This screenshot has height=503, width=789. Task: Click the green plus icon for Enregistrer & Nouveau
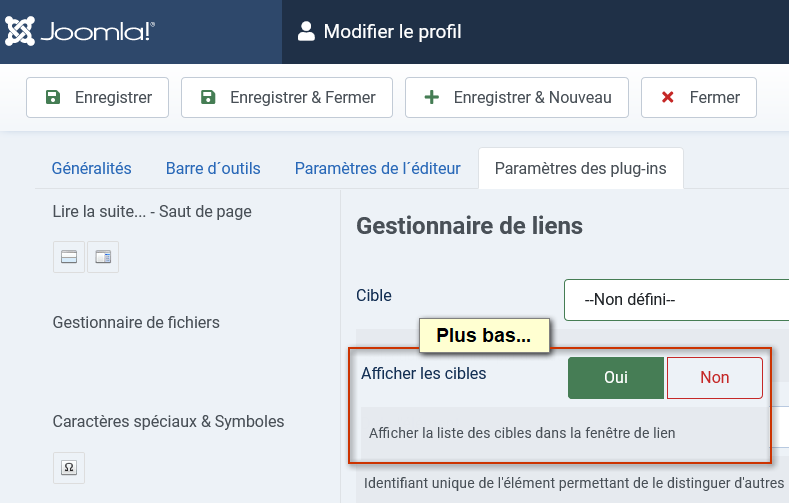(432, 97)
